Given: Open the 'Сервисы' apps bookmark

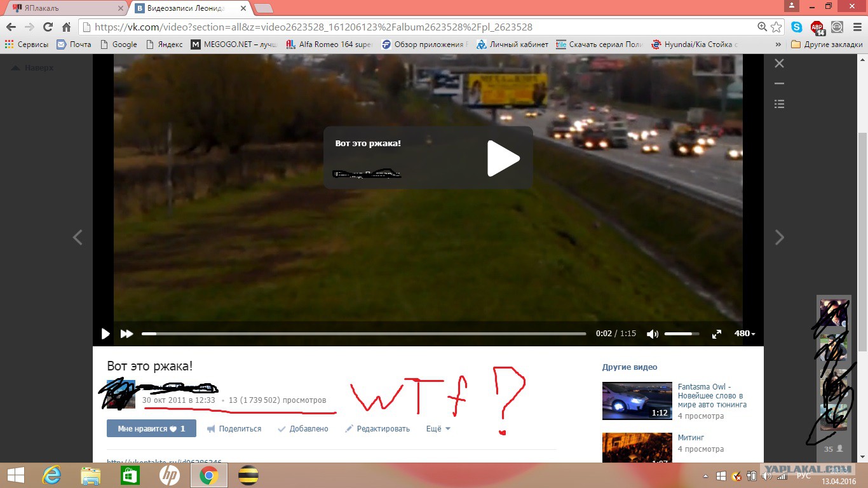Looking at the screenshot, I should [27, 44].
